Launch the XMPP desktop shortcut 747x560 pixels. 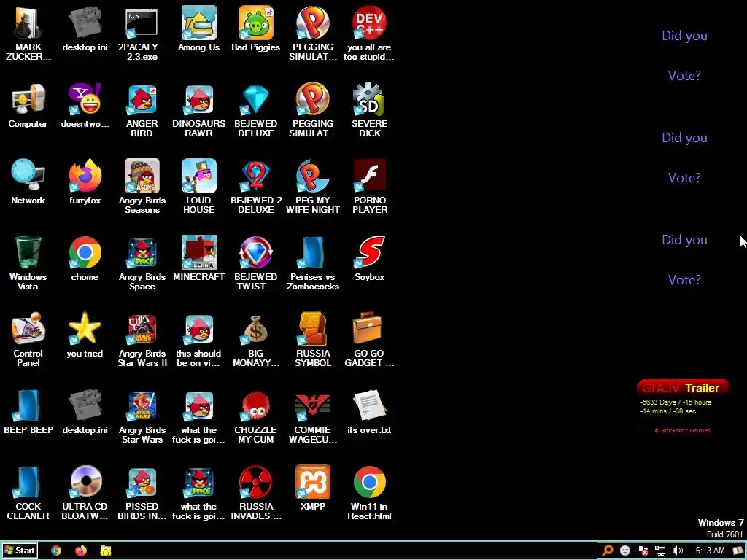click(312, 489)
